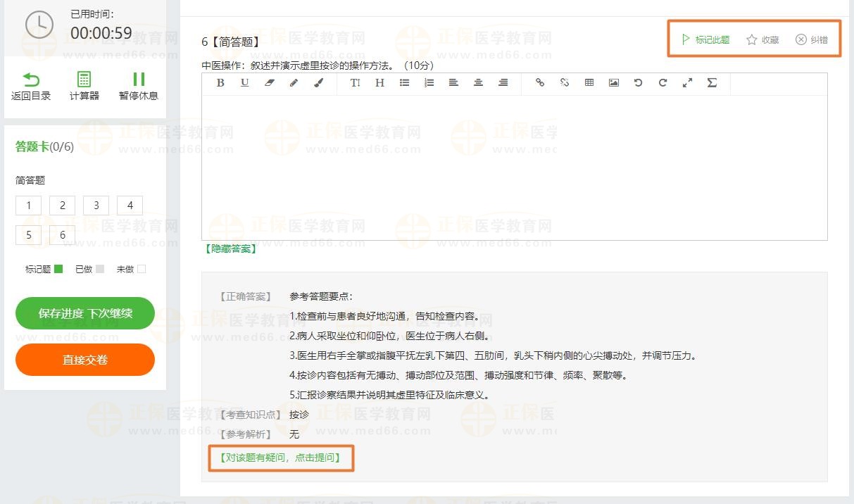Open the Sigma formula editor
The width and height of the screenshot is (854, 504).
712,83
